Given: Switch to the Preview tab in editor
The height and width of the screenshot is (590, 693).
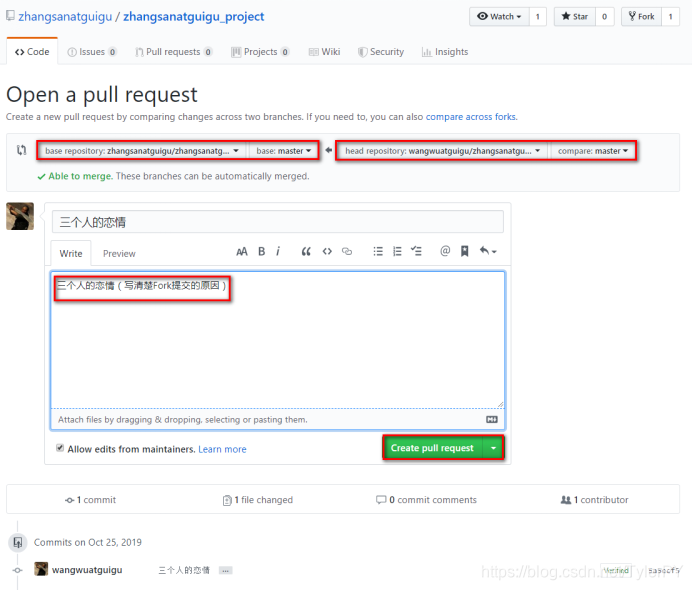Looking at the screenshot, I should point(119,253).
